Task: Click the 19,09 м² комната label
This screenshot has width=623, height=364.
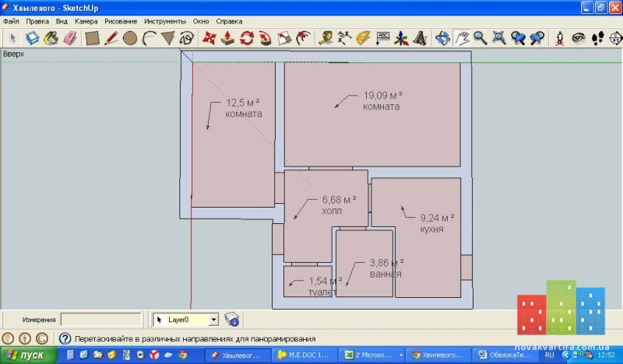Action: [x=382, y=101]
